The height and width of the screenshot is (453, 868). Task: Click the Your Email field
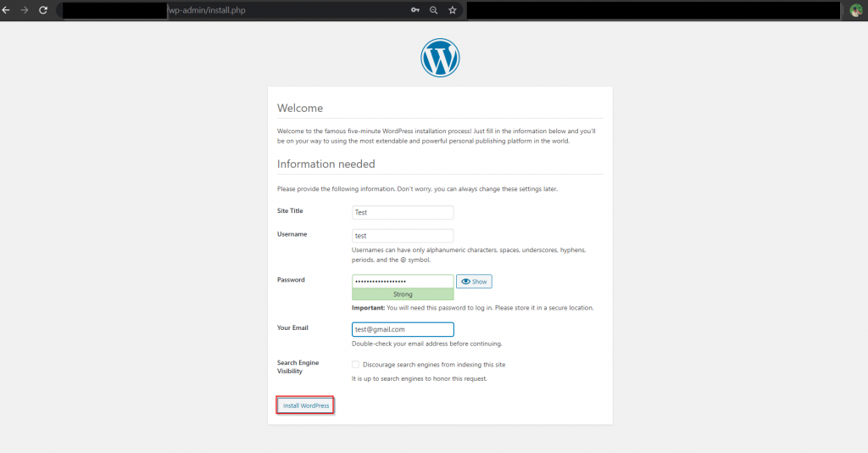tap(403, 329)
